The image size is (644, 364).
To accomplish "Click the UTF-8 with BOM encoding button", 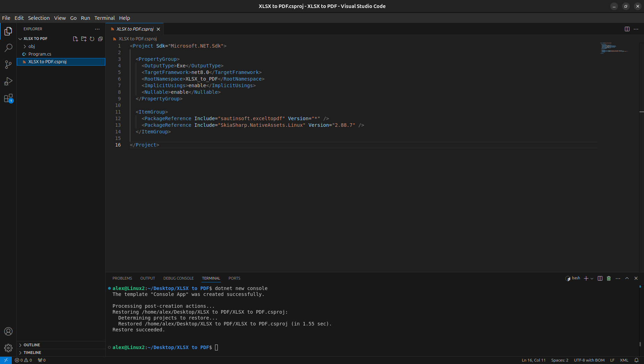I will (589, 360).
